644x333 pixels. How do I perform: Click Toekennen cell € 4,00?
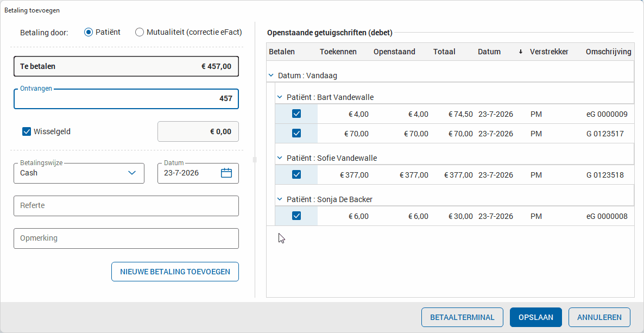coord(358,114)
